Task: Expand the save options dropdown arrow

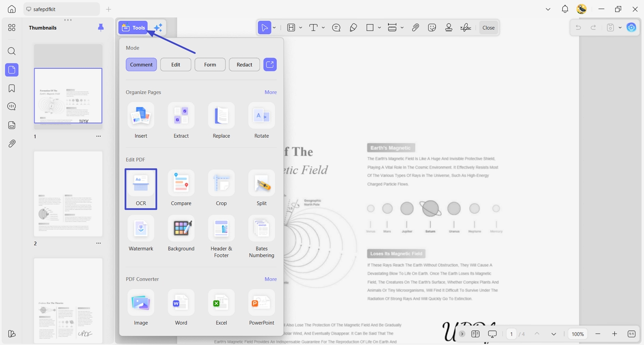Action: click(620, 28)
